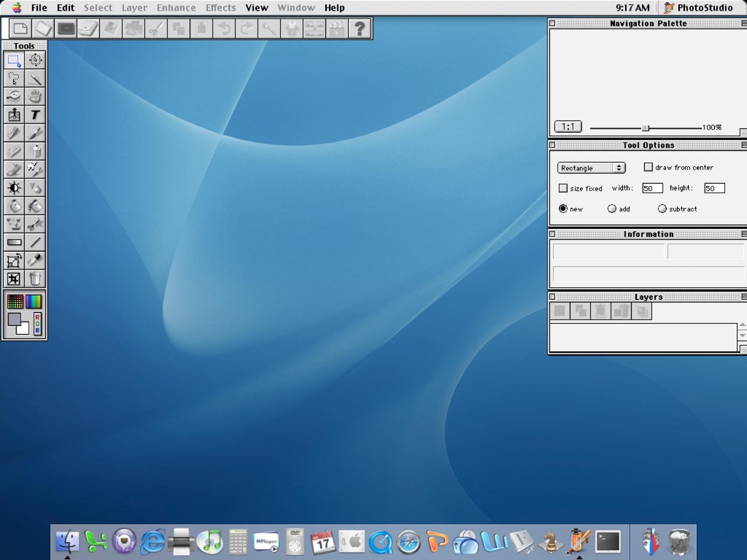Collapse the Tool Options palette

click(744, 145)
